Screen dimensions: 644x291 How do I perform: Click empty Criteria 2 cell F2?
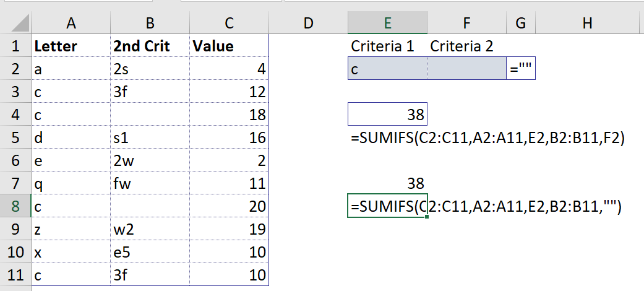tap(466, 68)
